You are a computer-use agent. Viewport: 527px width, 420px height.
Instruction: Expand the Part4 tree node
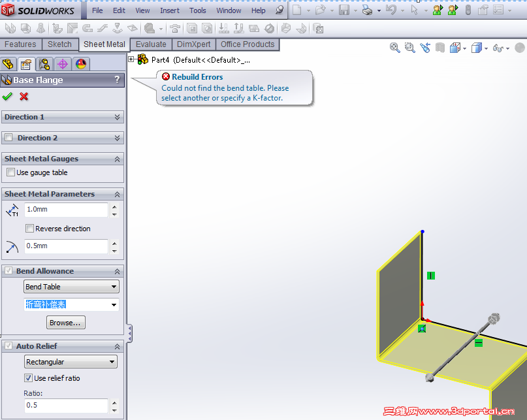pos(131,59)
